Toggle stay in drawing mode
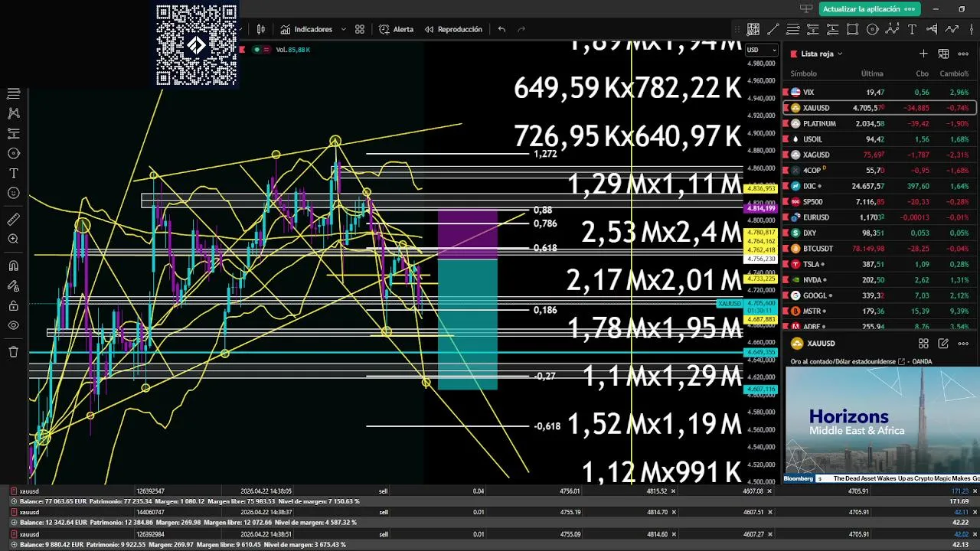This screenshot has height=551, width=980. click(13, 285)
